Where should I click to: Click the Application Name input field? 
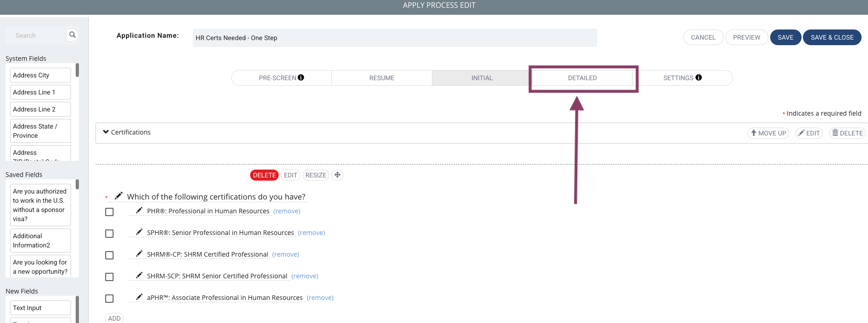395,38
